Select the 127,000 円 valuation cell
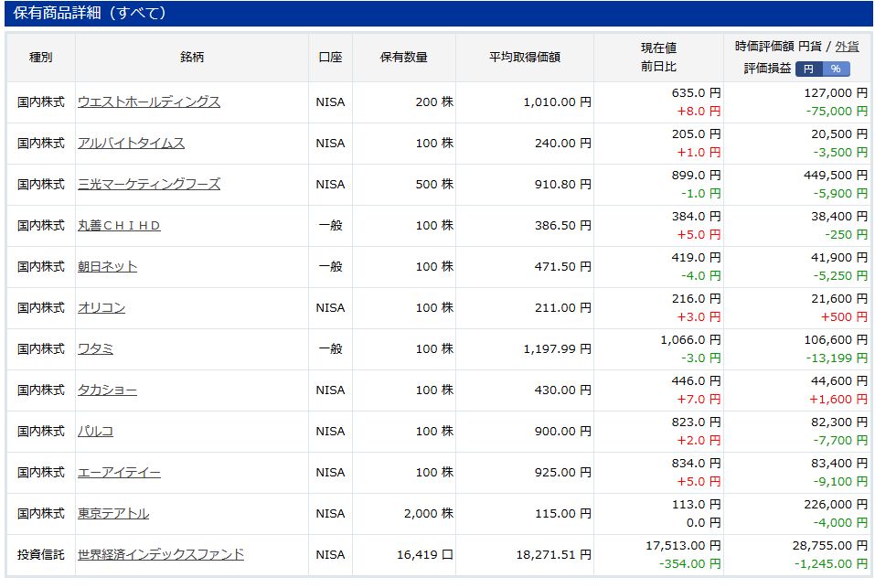Viewport: 875px width, 588px height. coord(836,93)
